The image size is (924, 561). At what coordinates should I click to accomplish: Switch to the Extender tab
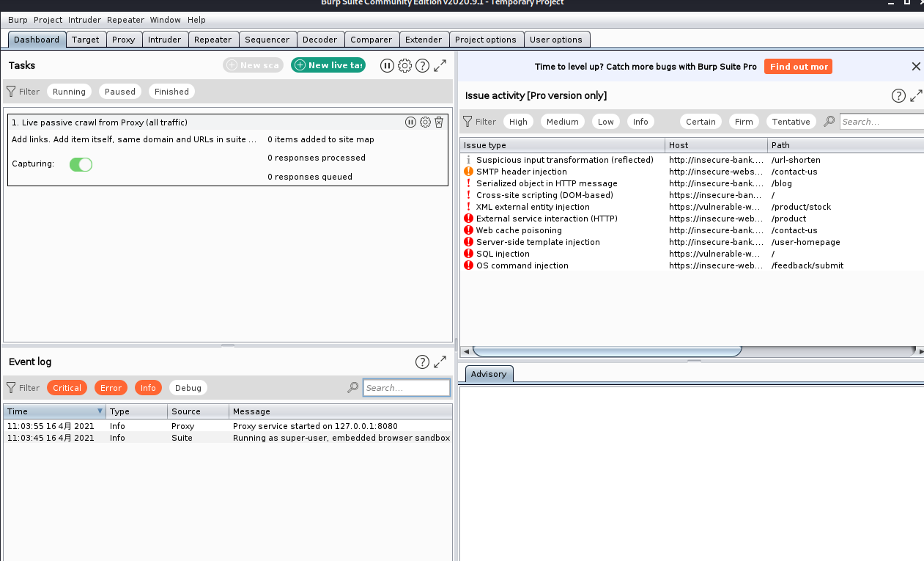(x=424, y=40)
